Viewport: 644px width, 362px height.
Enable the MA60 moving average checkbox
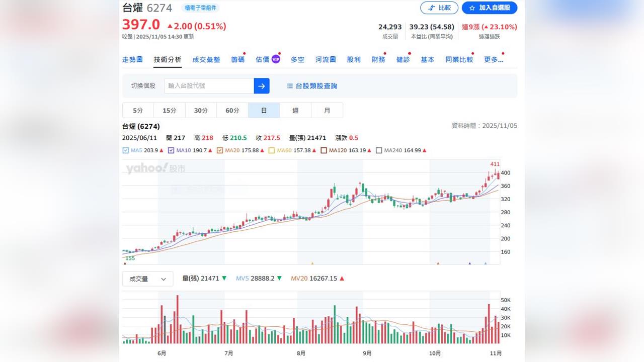(x=272, y=150)
